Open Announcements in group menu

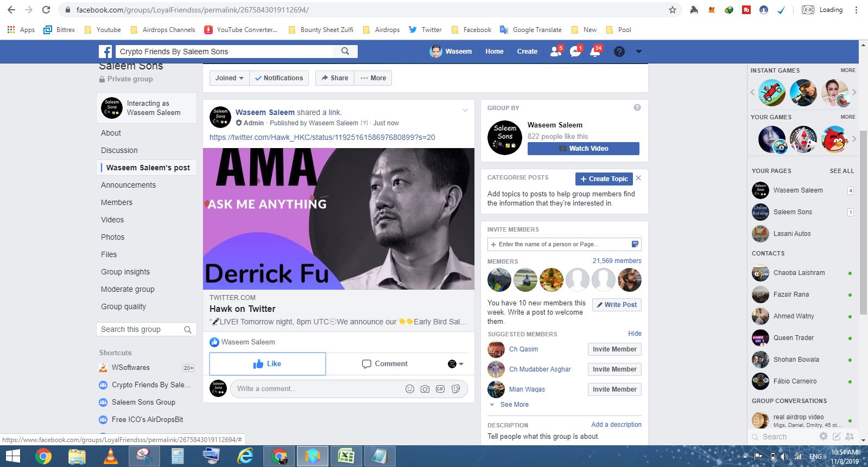point(128,185)
